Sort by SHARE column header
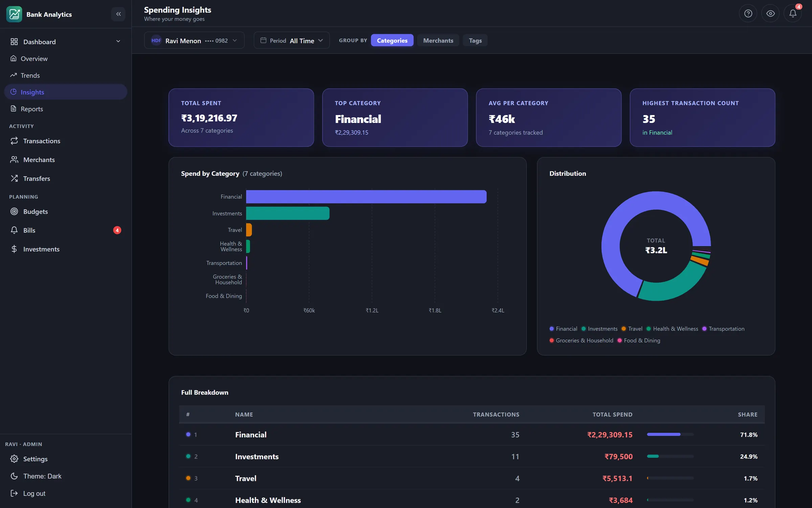This screenshot has width=812, height=508. [x=748, y=415]
